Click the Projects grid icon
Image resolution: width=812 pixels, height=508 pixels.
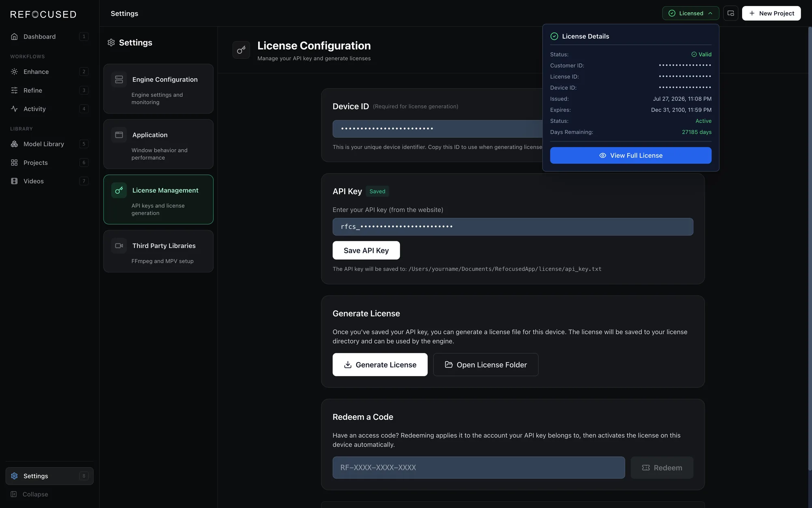pos(14,163)
